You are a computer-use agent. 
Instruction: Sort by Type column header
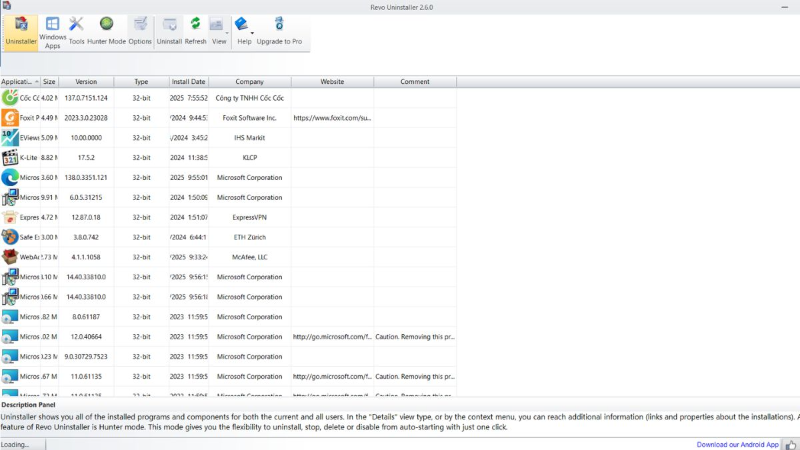[141, 82]
